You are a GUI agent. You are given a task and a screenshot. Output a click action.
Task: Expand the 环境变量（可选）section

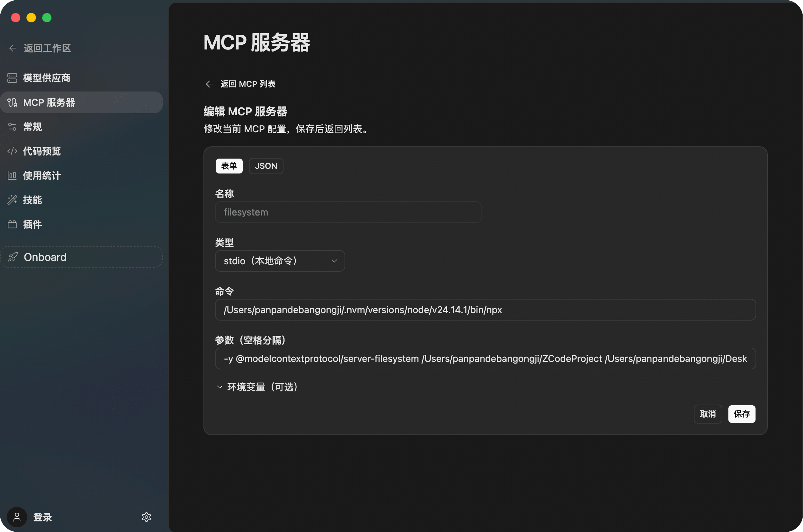[x=257, y=387]
